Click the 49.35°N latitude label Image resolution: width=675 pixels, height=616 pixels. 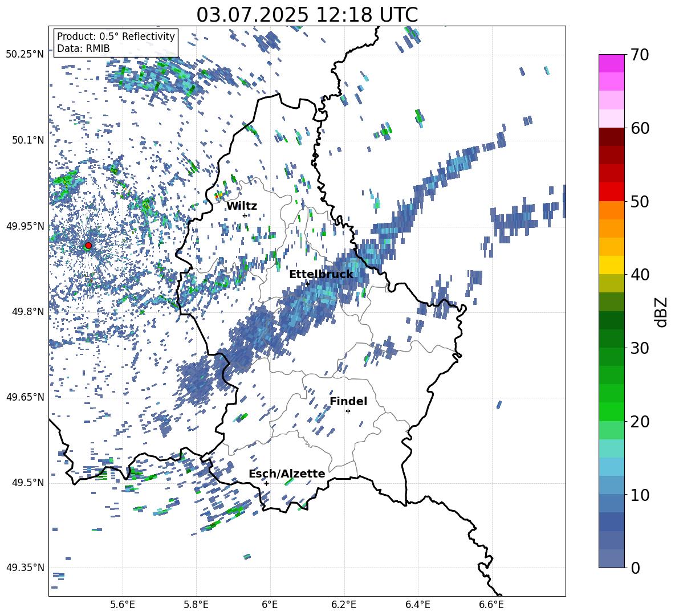click(x=25, y=568)
